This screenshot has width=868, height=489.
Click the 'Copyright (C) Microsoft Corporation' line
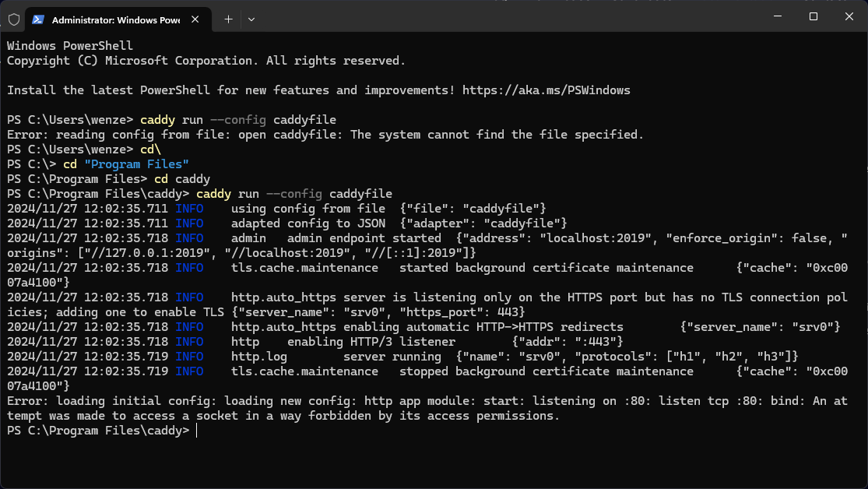(x=206, y=61)
